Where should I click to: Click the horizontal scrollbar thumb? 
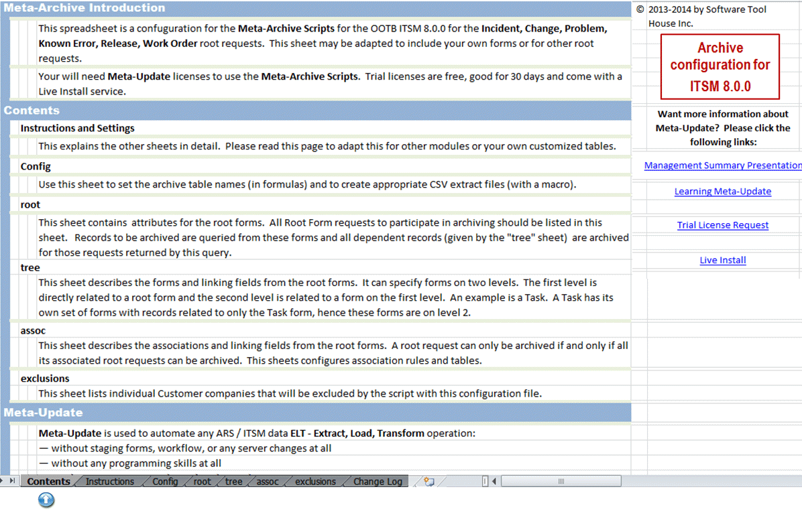(561, 481)
